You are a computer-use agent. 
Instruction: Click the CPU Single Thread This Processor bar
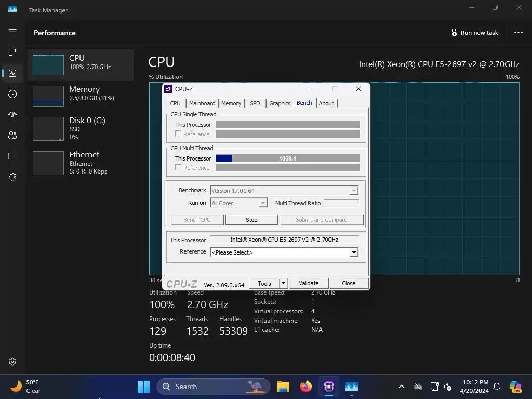287,125
